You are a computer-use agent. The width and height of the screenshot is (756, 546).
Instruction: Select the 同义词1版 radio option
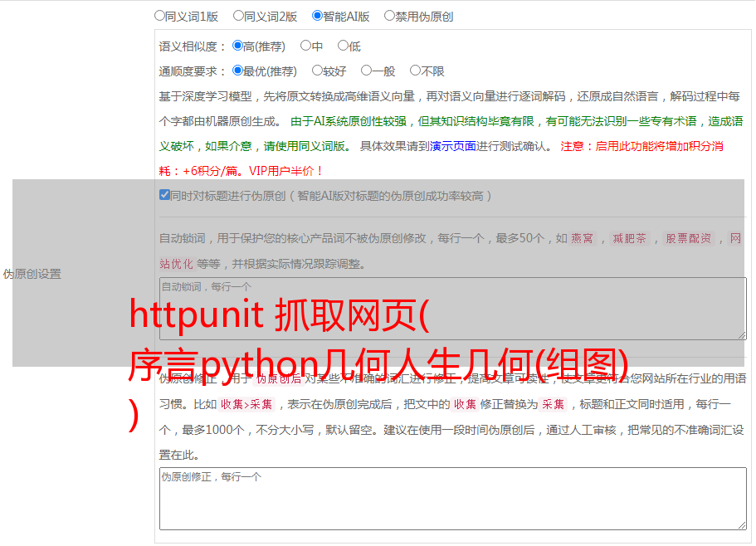pos(159,16)
